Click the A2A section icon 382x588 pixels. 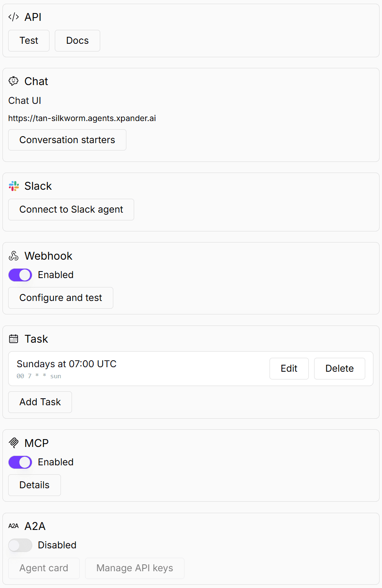pos(13,526)
